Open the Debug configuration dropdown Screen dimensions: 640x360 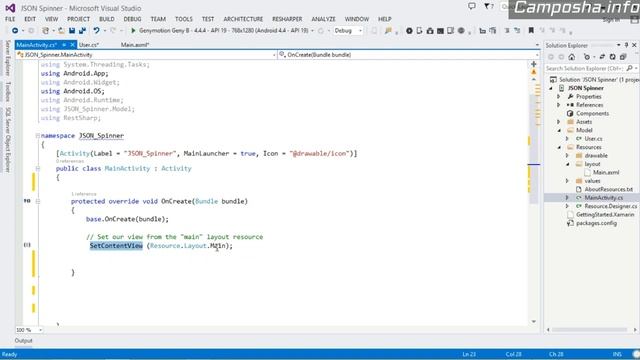pyautogui.click(x=360, y=31)
